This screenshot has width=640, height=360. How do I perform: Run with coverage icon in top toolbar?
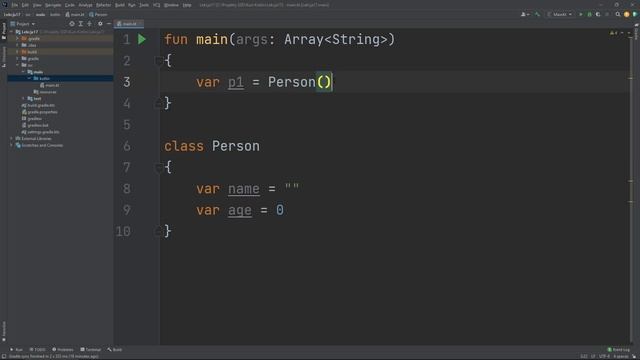click(598, 14)
